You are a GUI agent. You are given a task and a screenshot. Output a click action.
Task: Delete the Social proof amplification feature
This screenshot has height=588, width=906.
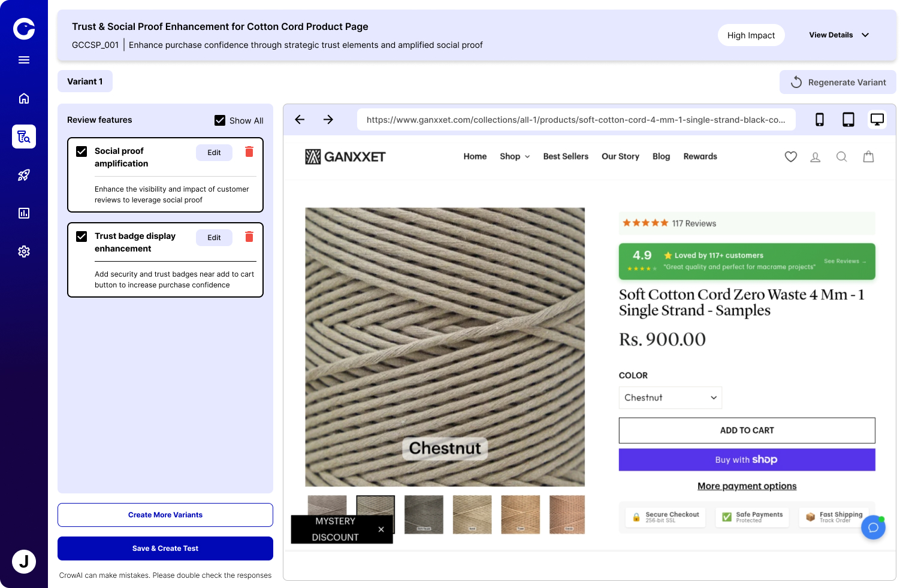point(249,152)
